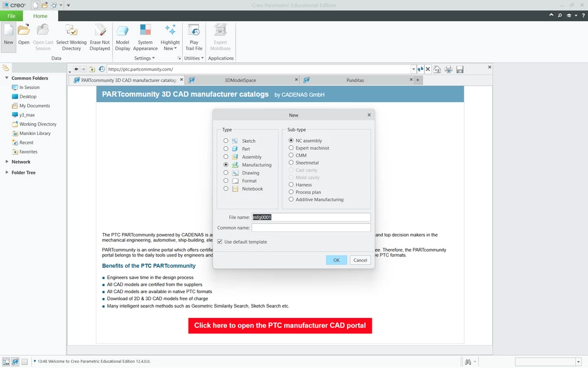588x368 pixels.
Task: Click the Play Trail File utility
Action: 194,37
